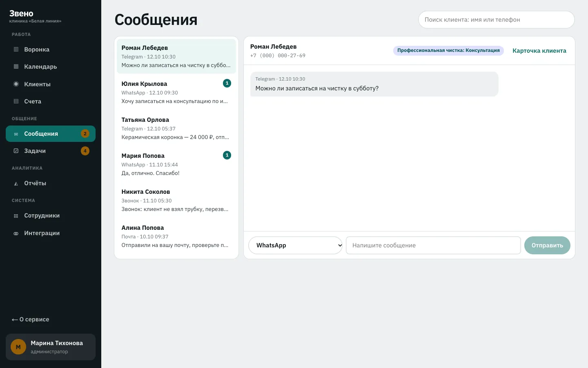Open Юлия Крылова conversation
This screenshot has height=368, width=588.
point(176,92)
